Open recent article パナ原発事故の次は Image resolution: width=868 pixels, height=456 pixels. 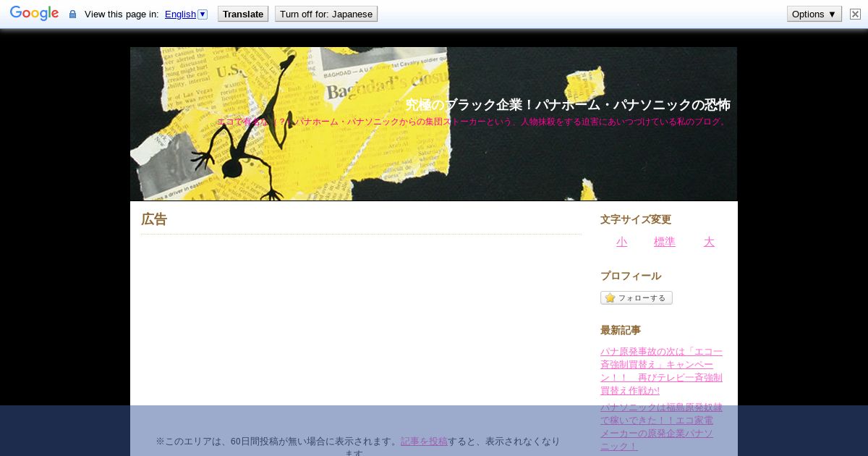[661, 371]
